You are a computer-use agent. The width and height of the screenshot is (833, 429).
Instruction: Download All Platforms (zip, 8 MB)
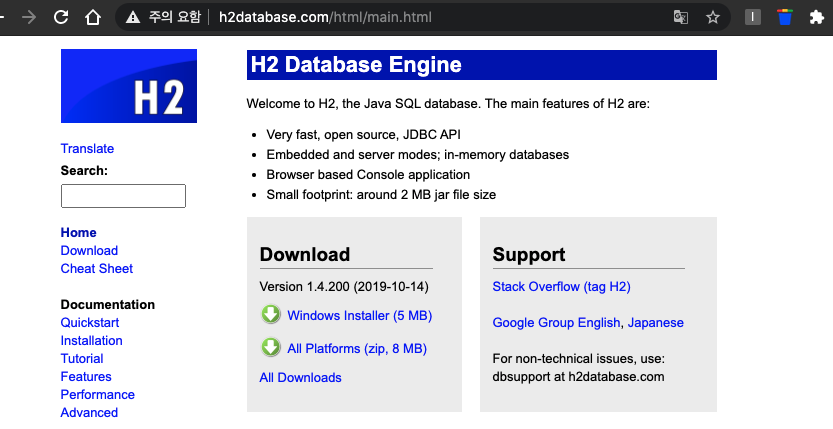pos(357,349)
